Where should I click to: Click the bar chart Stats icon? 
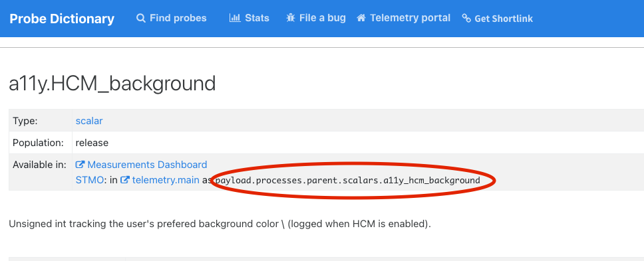tap(235, 18)
